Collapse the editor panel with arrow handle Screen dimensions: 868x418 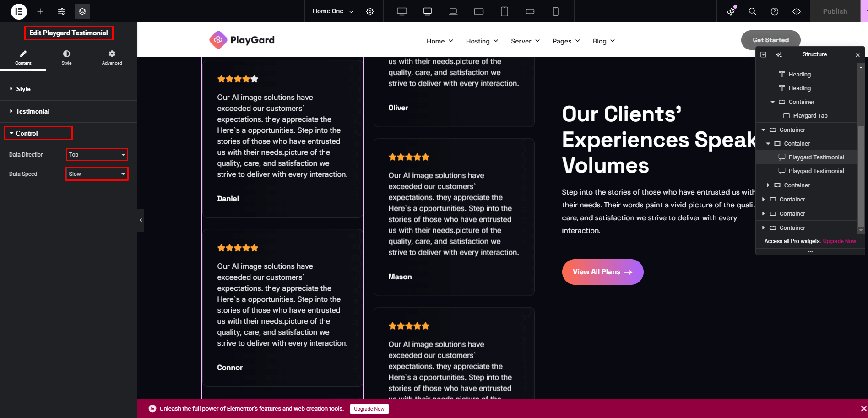point(141,220)
